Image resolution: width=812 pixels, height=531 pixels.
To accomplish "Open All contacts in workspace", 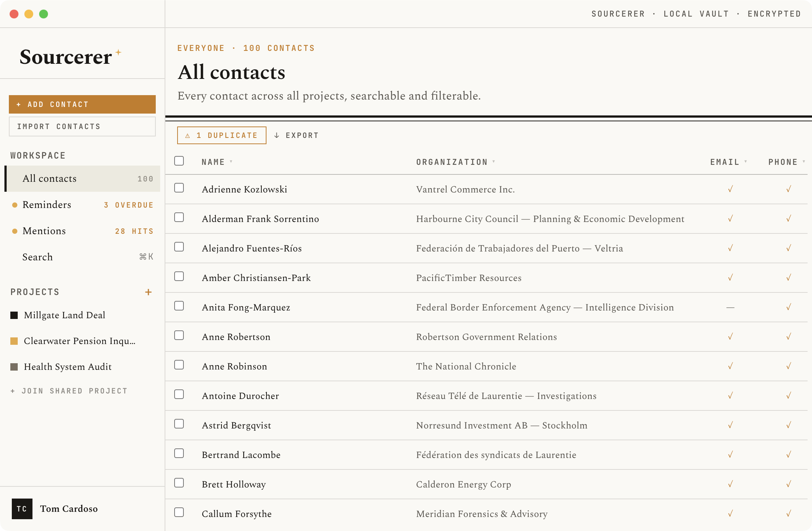I will (x=83, y=179).
